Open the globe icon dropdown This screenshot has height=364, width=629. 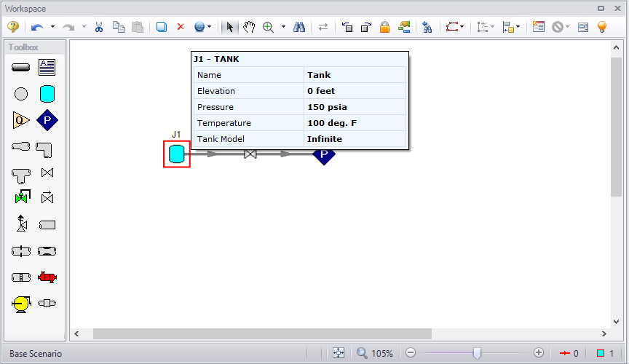[210, 27]
